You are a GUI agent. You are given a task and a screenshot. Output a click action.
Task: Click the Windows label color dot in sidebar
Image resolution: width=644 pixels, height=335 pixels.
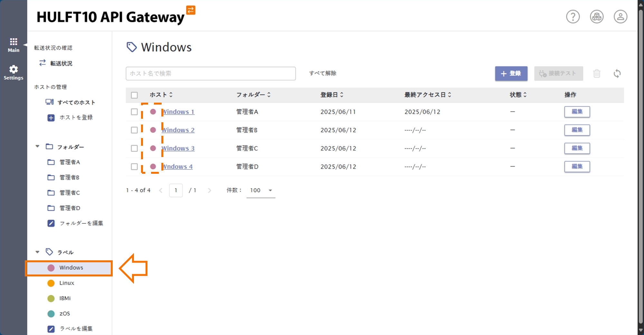click(51, 268)
